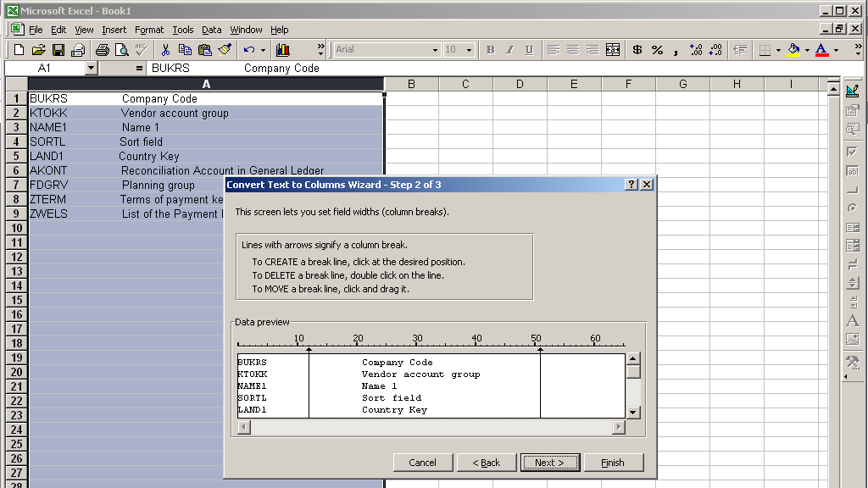
Task: Open the Name Box dropdown arrow
Action: coord(91,68)
